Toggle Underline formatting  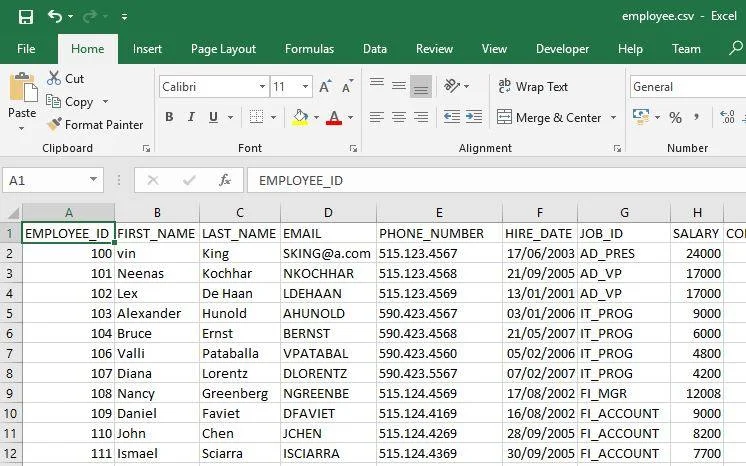click(214, 117)
